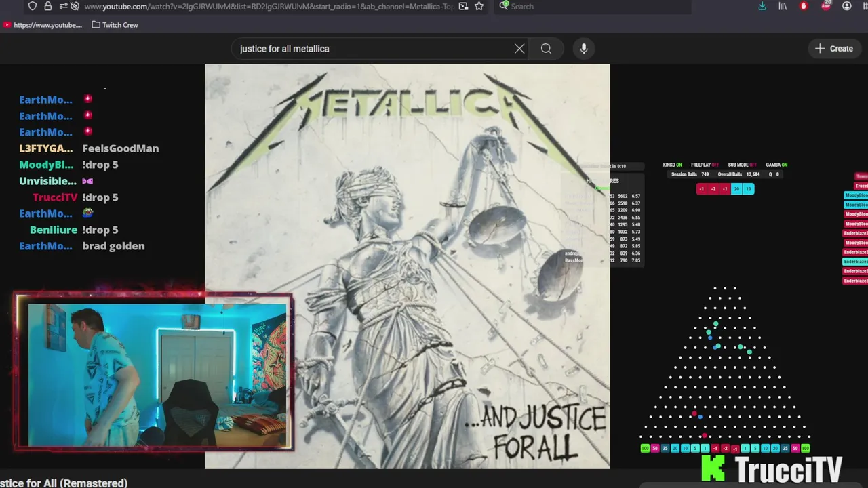Click the tracking protection shield icon

coord(32,6)
